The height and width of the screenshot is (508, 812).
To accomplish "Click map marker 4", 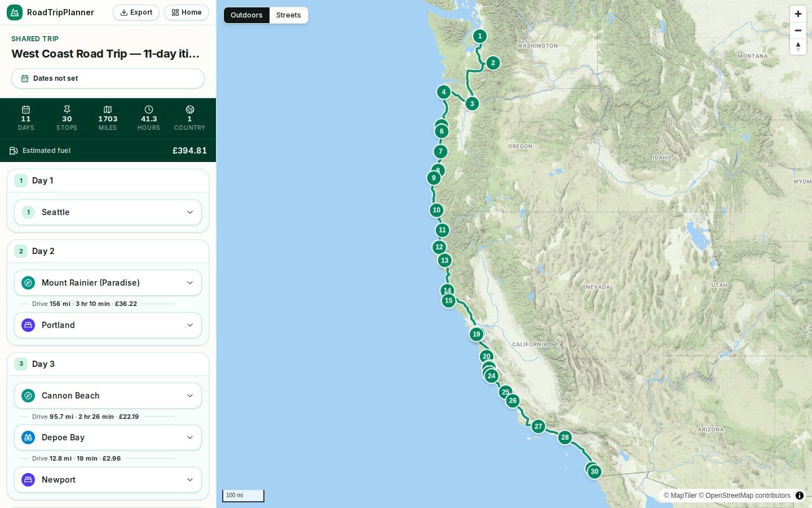I will coord(444,92).
